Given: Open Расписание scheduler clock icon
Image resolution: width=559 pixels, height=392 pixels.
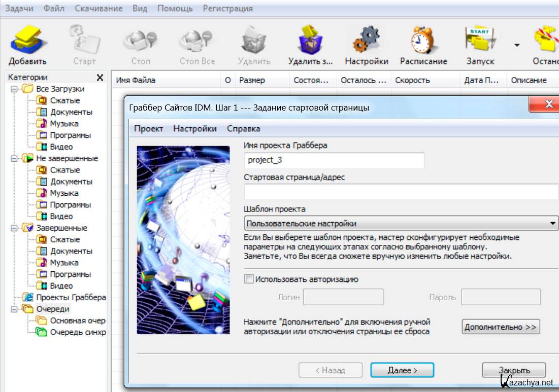Looking at the screenshot, I should [x=423, y=46].
